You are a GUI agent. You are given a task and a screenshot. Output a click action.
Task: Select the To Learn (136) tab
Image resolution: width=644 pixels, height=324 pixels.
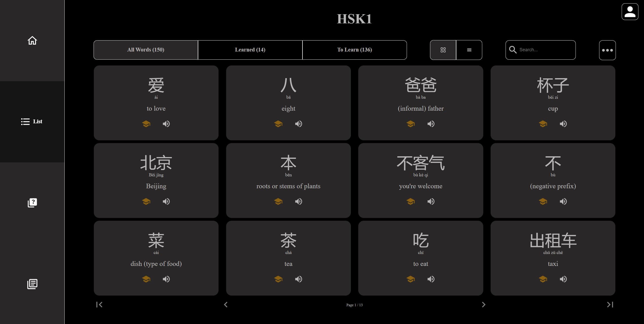(x=354, y=50)
